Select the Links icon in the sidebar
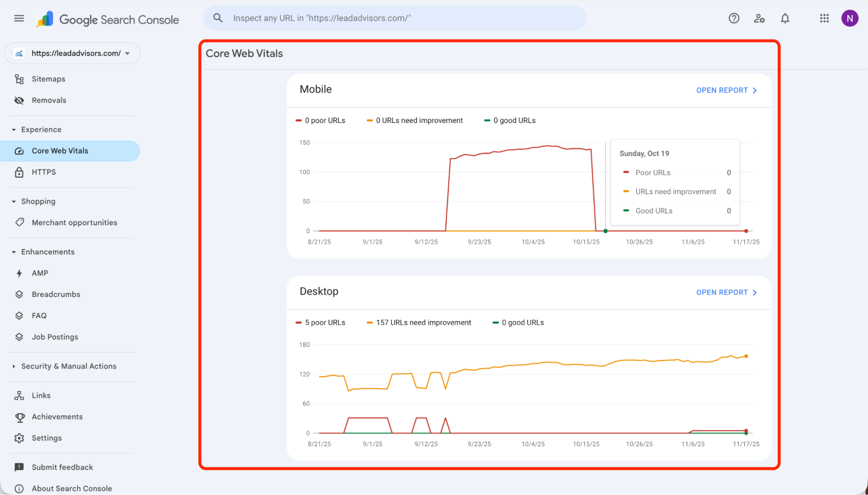The image size is (868, 495). click(19, 395)
